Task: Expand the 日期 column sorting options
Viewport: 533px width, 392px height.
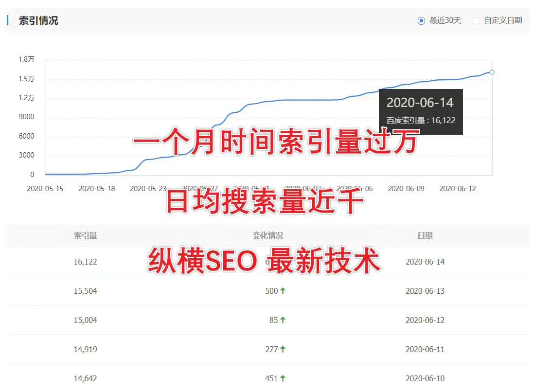Action: click(x=425, y=235)
